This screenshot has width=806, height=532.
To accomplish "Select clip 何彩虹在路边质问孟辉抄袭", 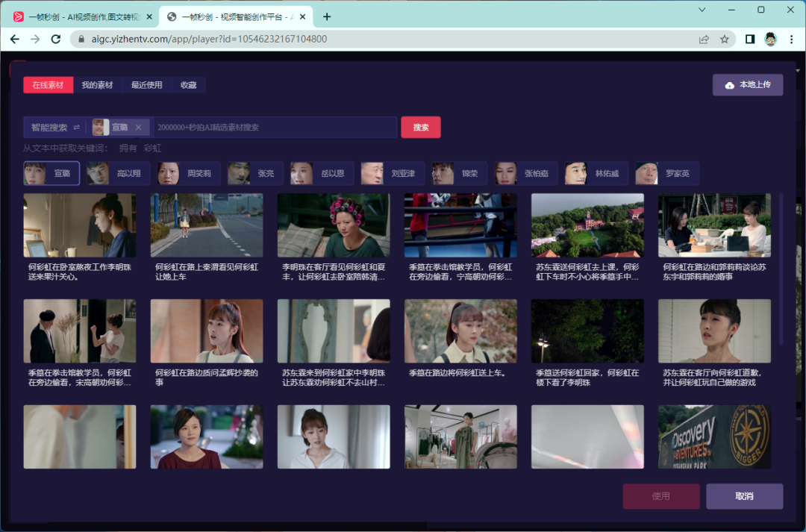I will [207, 331].
